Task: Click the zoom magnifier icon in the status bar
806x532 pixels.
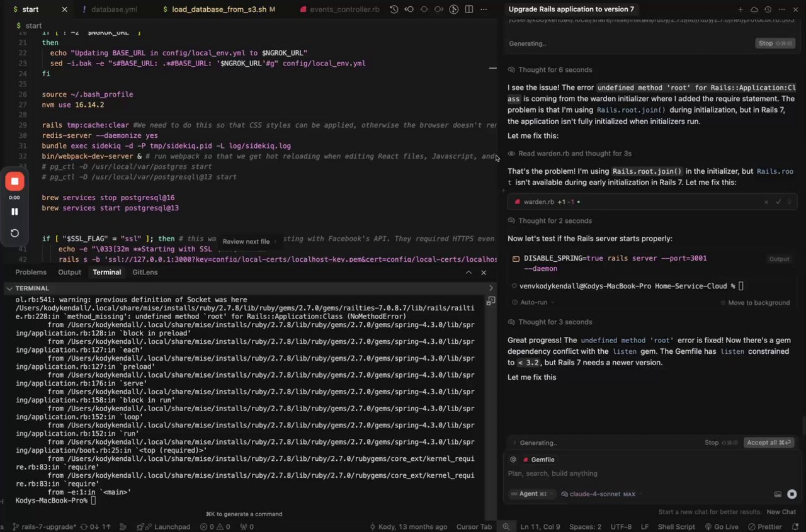Action: (506, 527)
